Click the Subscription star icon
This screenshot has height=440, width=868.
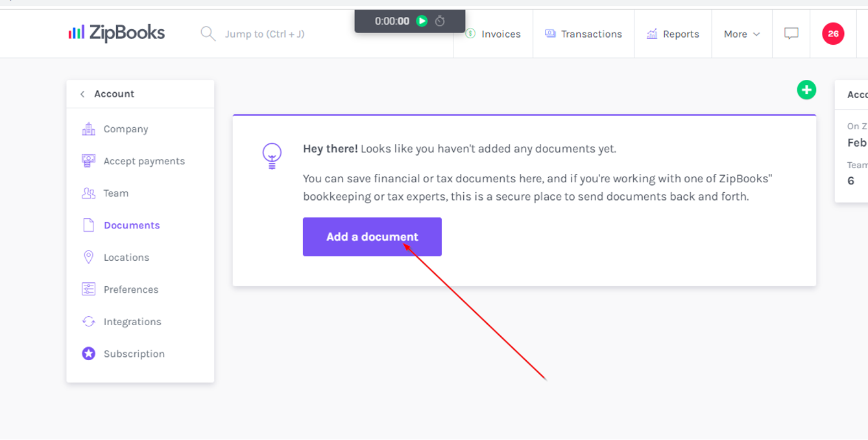pos(89,354)
